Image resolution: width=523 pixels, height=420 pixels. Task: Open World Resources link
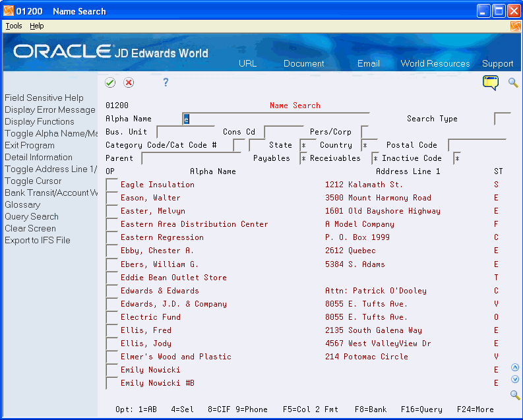(x=435, y=63)
